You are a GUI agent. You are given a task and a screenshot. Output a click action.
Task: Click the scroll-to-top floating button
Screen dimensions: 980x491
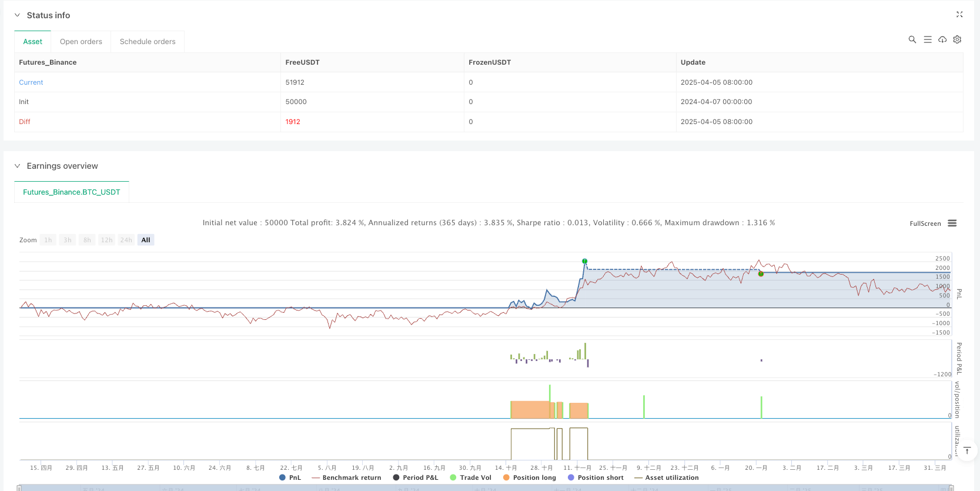click(x=967, y=450)
